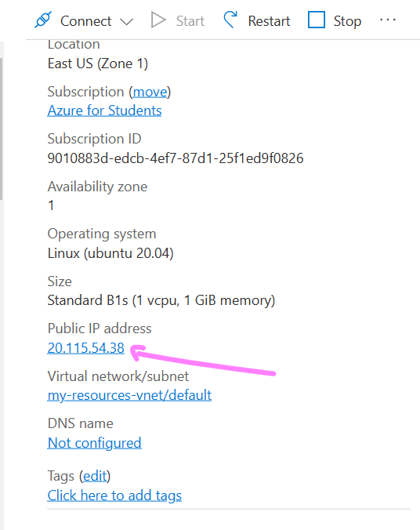This screenshot has height=530, width=420.
Task: Click the Stop square icon
Action: (317, 20)
